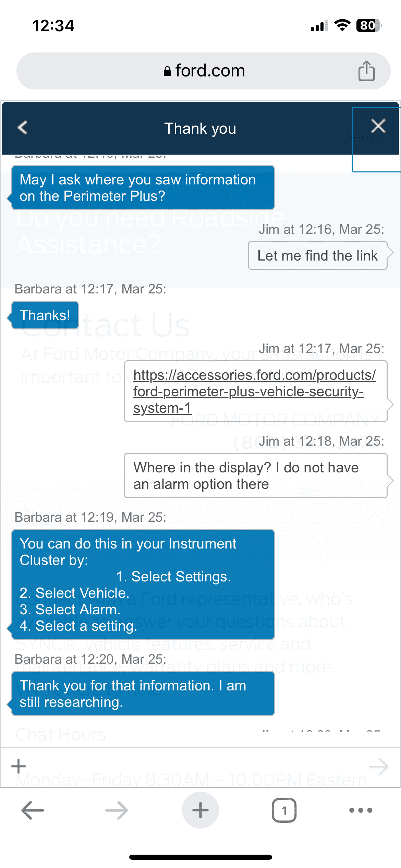Open the Ford Perimeter Plus accessories link
Viewport: 401px width, 868px height.
tap(254, 391)
